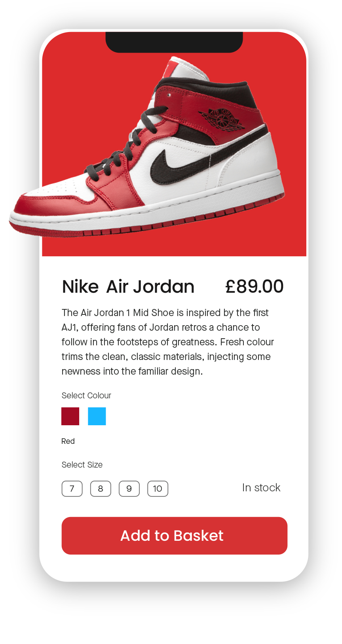Click the Select Colour label

click(x=86, y=396)
